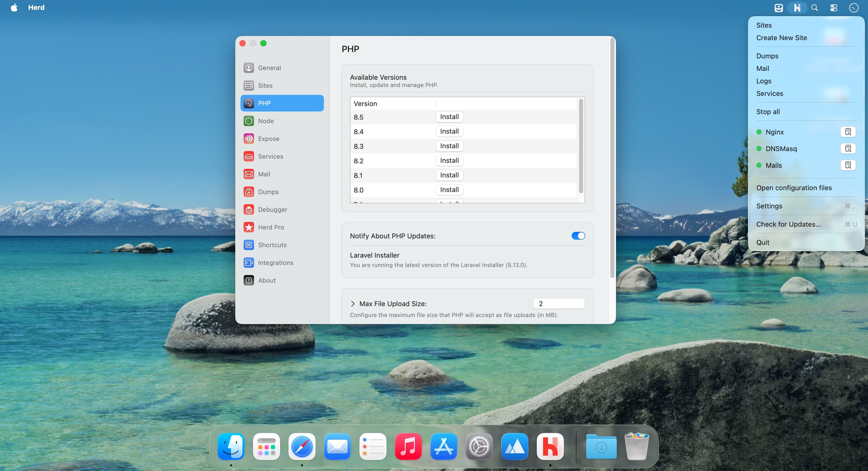The image size is (868, 471).
Task: Open DNSMasq log viewer icon
Action: 848,148
